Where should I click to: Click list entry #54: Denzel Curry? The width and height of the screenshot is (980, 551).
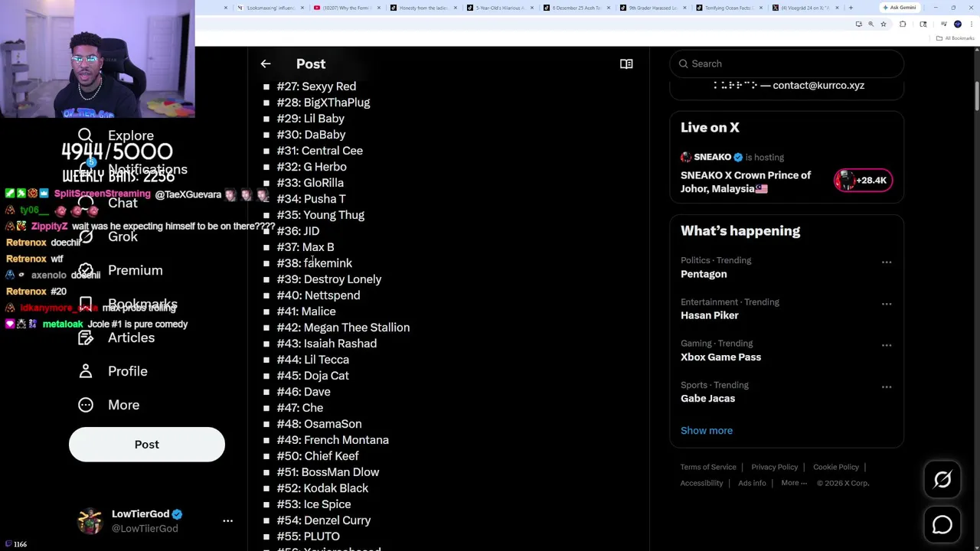[324, 520]
